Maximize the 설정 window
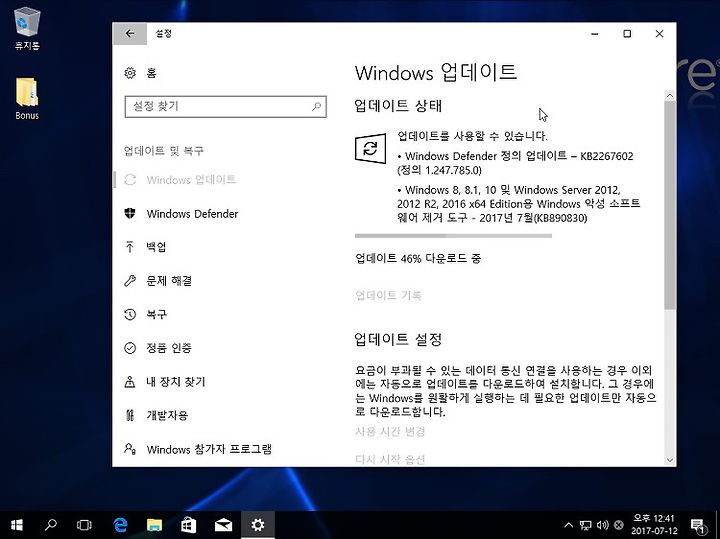This screenshot has width=720, height=539. [627, 34]
